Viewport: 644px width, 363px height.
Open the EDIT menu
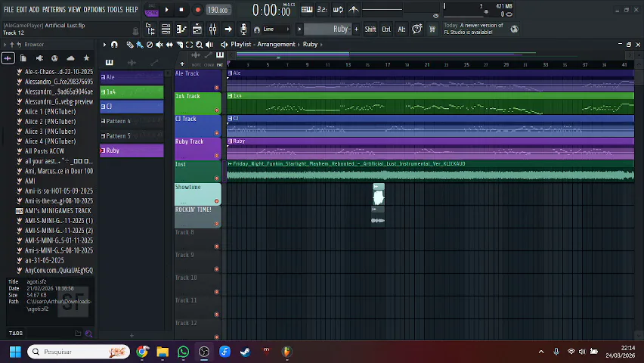(x=22, y=10)
